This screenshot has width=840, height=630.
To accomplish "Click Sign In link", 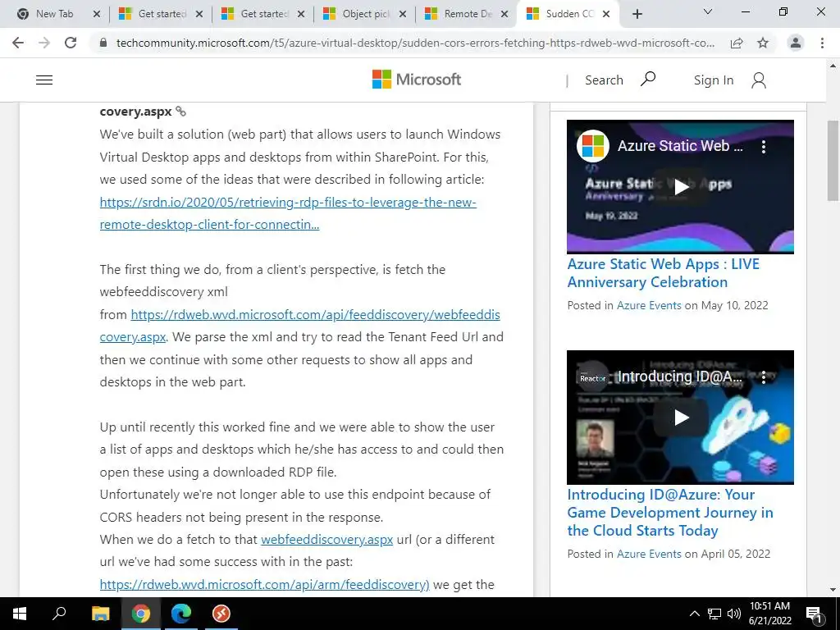I will [714, 80].
